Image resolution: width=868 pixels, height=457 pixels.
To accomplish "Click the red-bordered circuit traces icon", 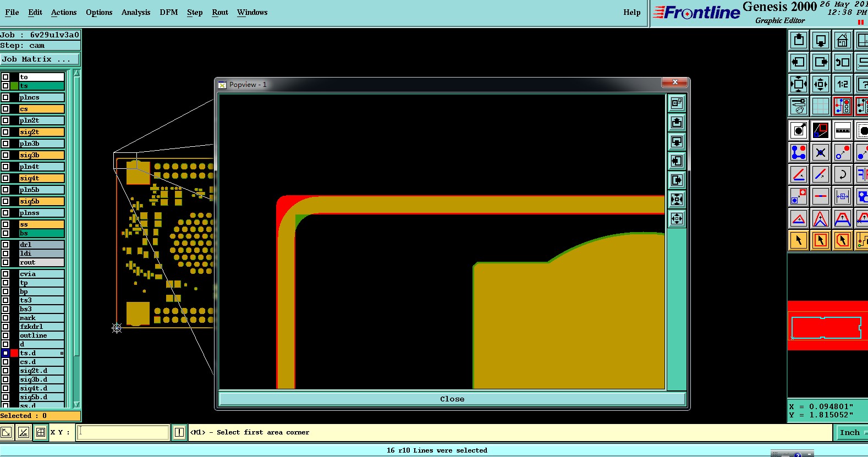I will [843, 106].
